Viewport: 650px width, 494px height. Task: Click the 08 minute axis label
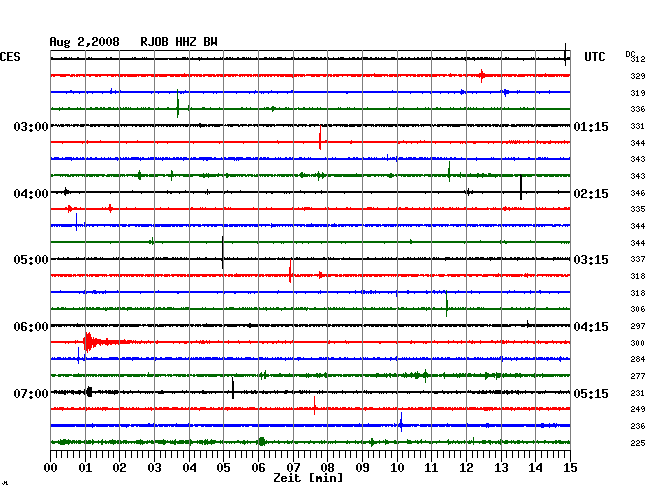[327, 468]
